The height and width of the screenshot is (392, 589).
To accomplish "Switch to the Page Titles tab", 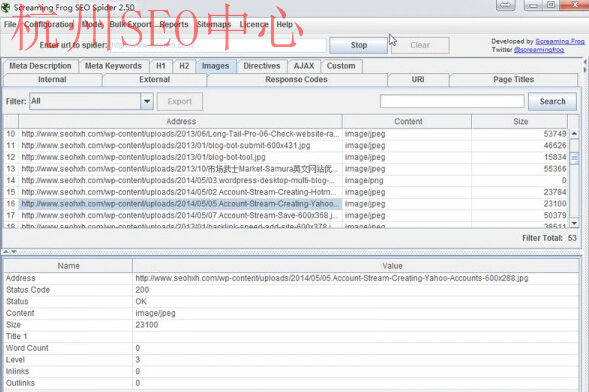I will coord(513,80).
